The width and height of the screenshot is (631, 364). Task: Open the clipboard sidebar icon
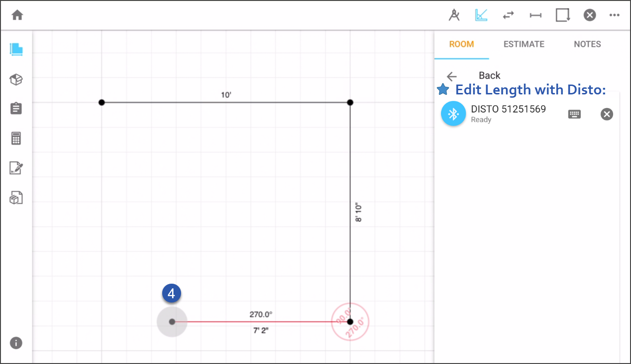16,108
